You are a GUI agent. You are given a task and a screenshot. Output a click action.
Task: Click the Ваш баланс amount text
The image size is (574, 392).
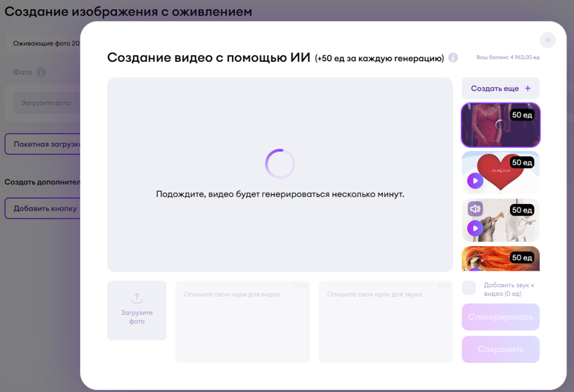pos(508,57)
